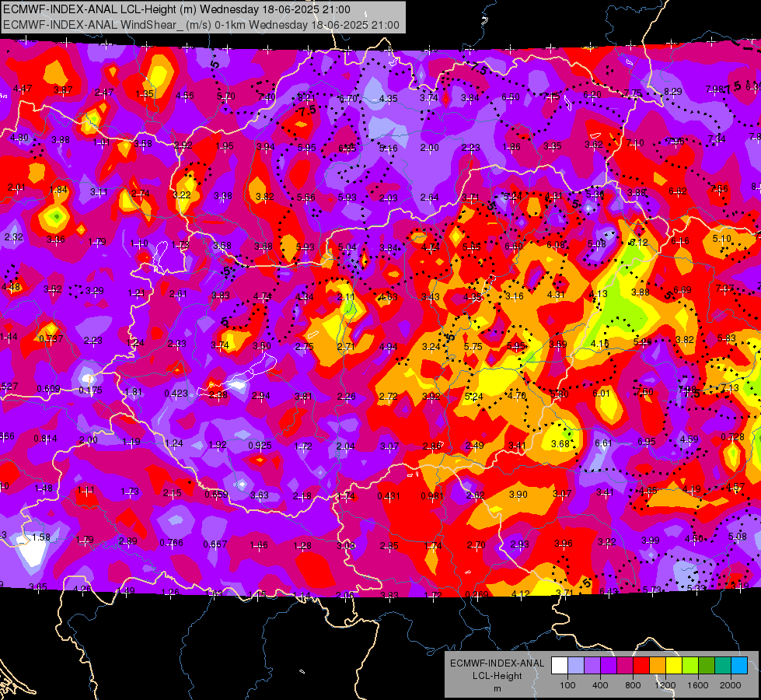The width and height of the screenshot is (761, 700).
Task: Click the magenta legend swatch
Action: [625, 666]
